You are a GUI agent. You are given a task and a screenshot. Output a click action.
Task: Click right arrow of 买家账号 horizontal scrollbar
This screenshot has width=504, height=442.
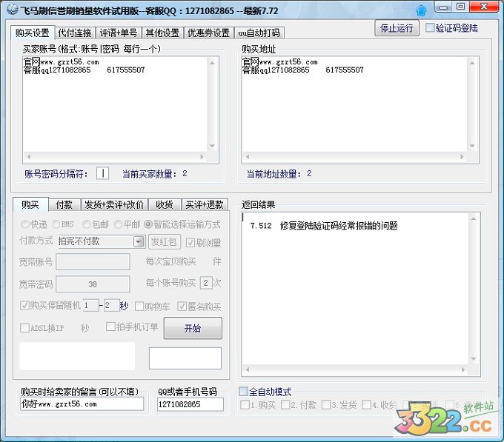(x=202, y=157)
